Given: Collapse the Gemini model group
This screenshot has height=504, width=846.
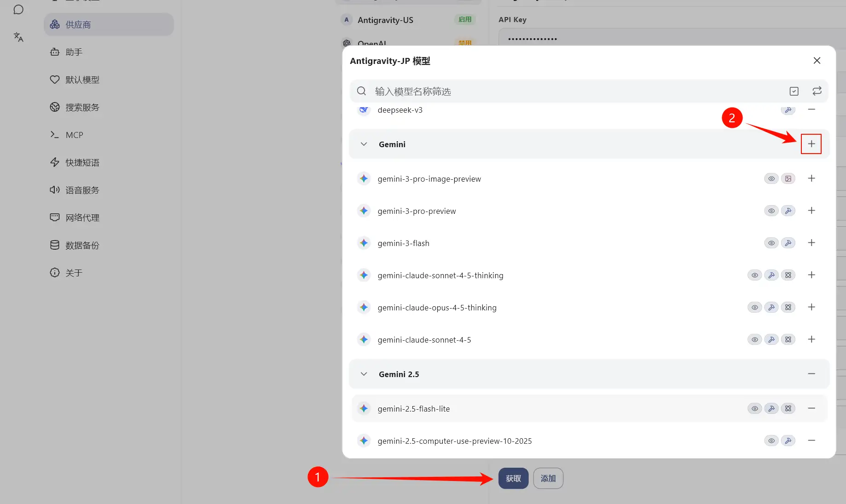Looking at the screenshot, I should click(x=364, y=144).
